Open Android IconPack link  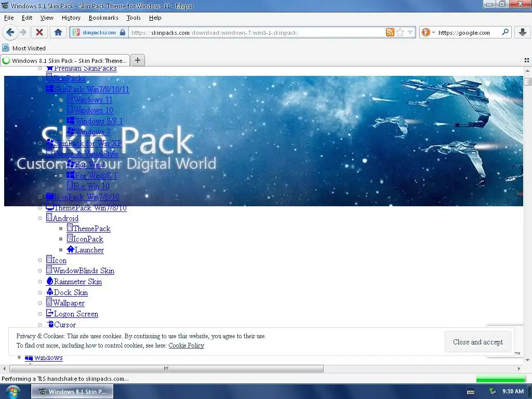point(85,239)
